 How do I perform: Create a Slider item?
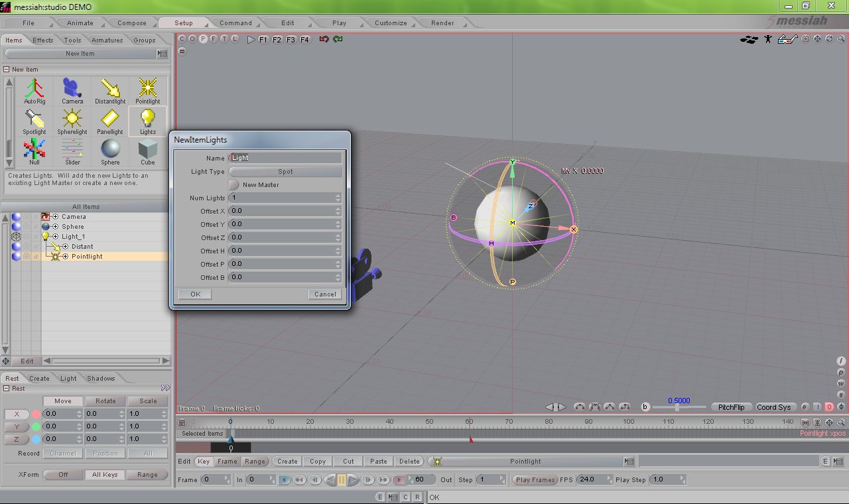click(x=72, y=152)
